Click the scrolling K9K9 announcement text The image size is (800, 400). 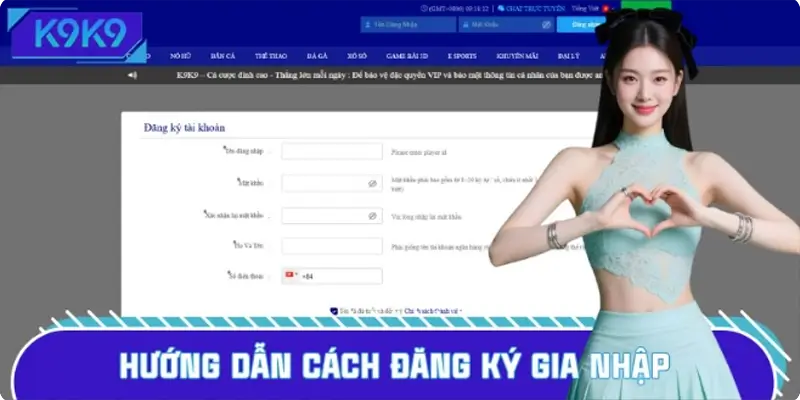(x=389, y=75)
